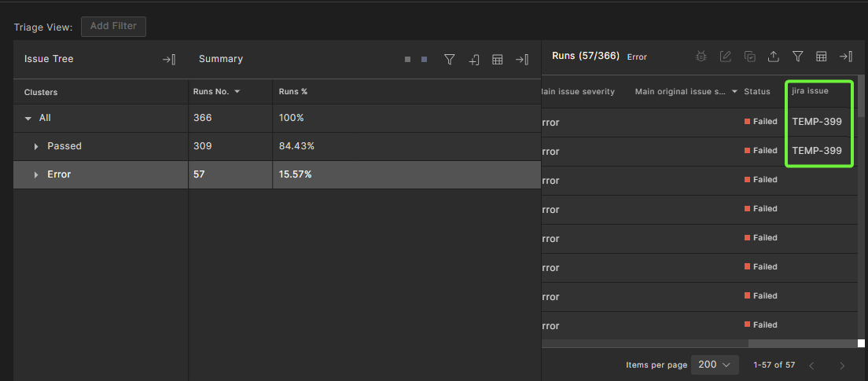The height and width of the screenshot is (381, 868).
Task: Open the filter funnel in Runs panel
Action: [797, 57]
